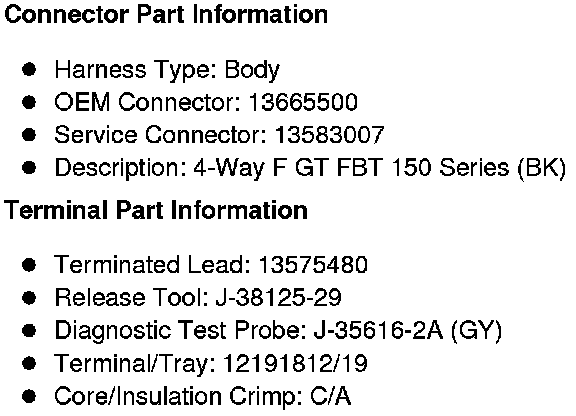Click bullet beside Core/Insulation Crimp
The width and height of the screenshot is (576, 416).
[x=29, y=396]
